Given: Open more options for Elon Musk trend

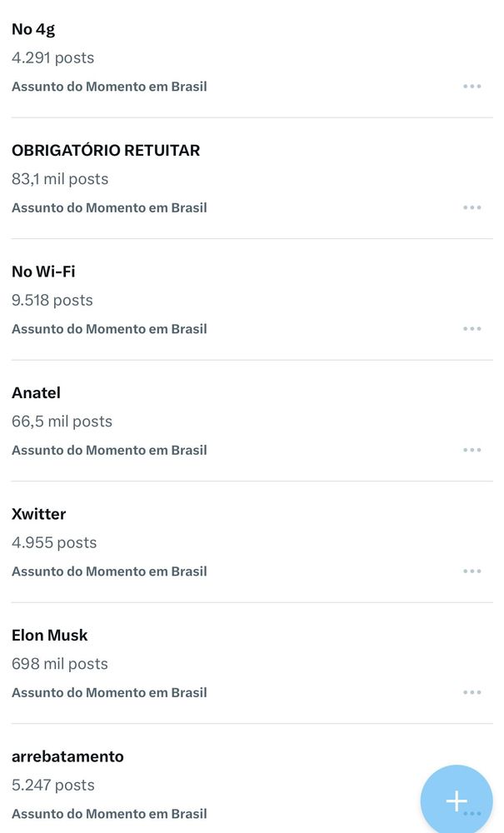Looking at the screenshot, I should tap(472, 692).
